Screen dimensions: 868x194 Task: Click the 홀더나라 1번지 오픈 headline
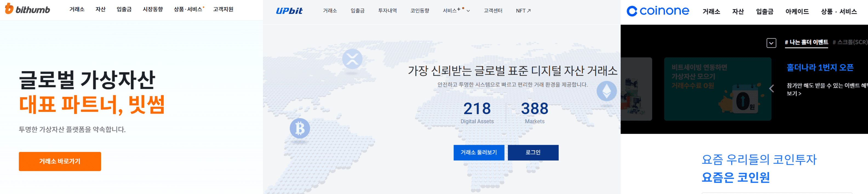(820, 68)
